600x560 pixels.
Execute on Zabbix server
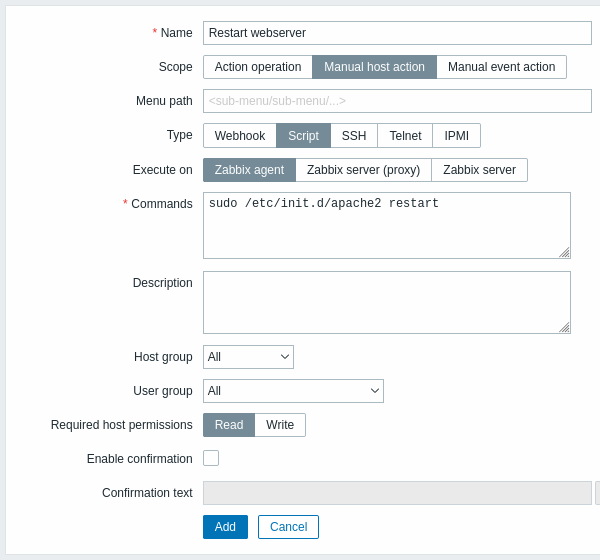[x=479, y=170]
